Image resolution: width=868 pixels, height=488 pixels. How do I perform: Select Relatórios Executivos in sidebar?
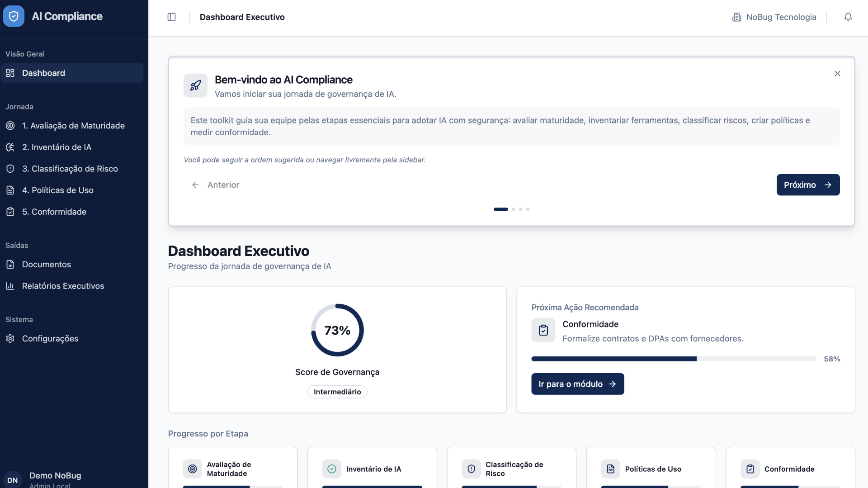(x=63, y=286)
